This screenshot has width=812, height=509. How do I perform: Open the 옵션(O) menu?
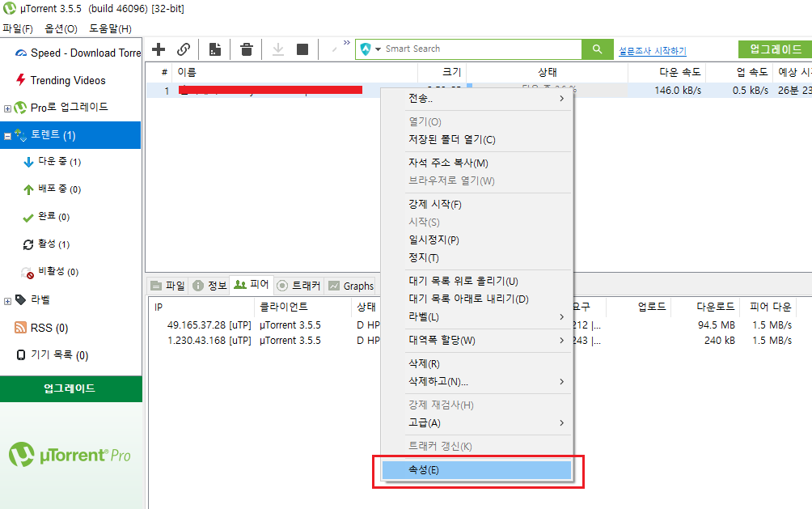pos(61,28)
